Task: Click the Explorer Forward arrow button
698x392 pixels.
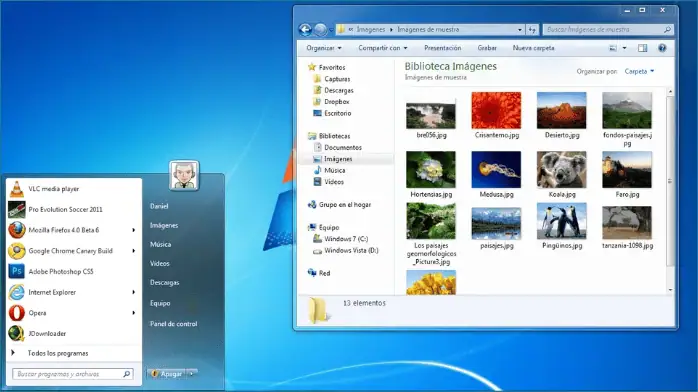Action: pyautogui.click(x=320, y=29)
